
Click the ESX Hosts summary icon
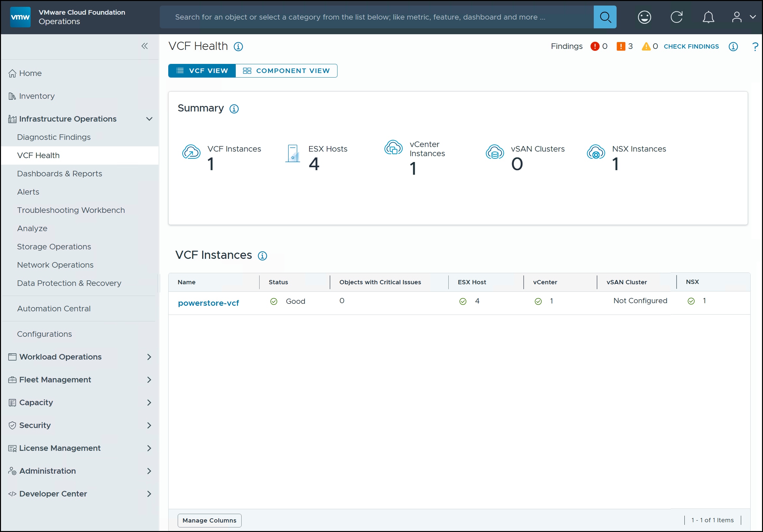(292, 153)
